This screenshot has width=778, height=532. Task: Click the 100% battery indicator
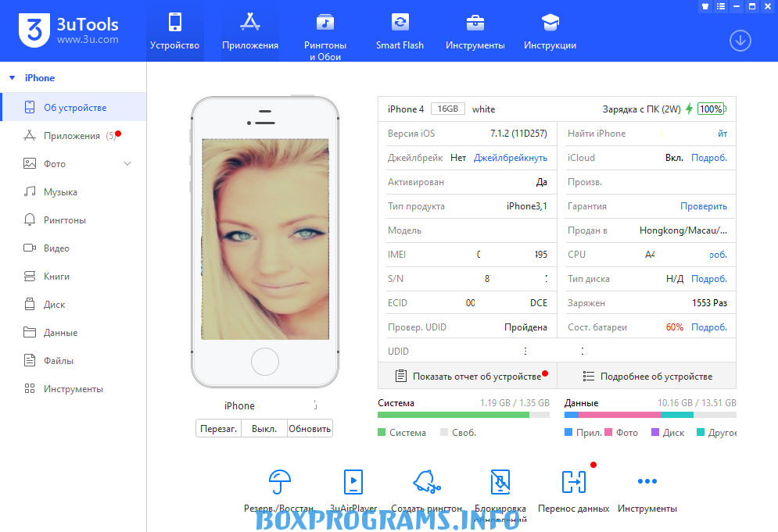(712, 109)
